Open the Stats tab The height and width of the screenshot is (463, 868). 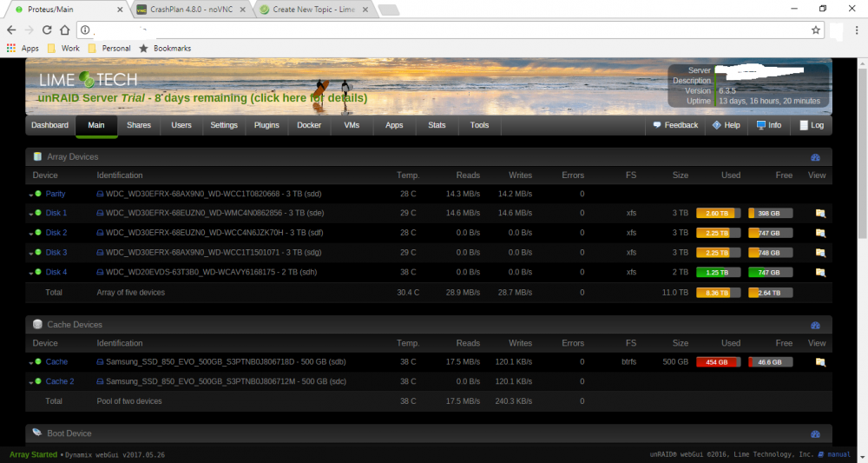(437, 125)
